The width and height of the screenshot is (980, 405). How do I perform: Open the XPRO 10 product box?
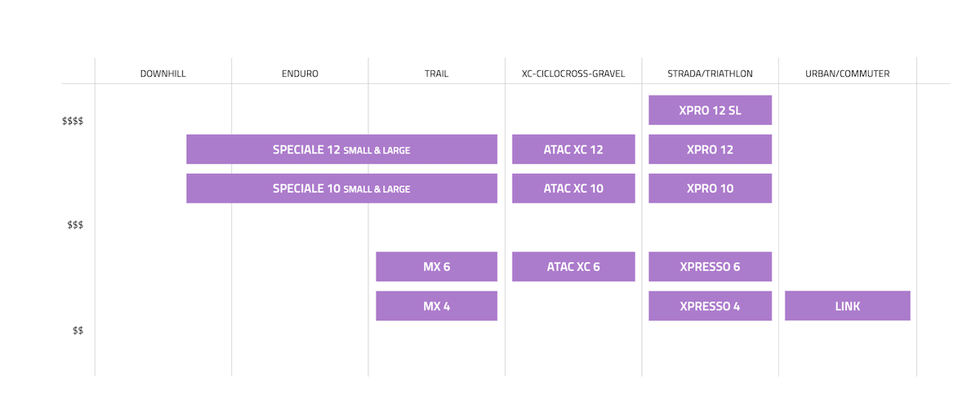(x=710, y=189)
